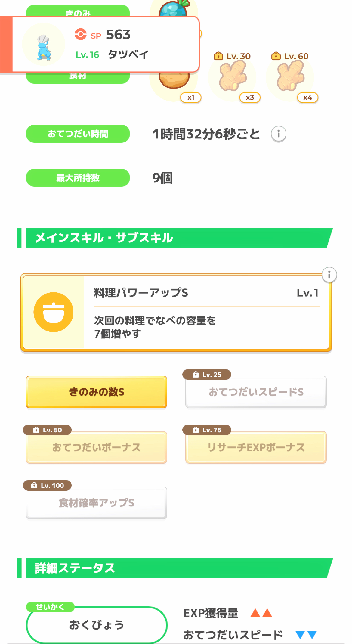This screenshot has height=644, width=352.
Task: Select locked 食材確率アップS sub skill
Action: [x=97, y=503]
